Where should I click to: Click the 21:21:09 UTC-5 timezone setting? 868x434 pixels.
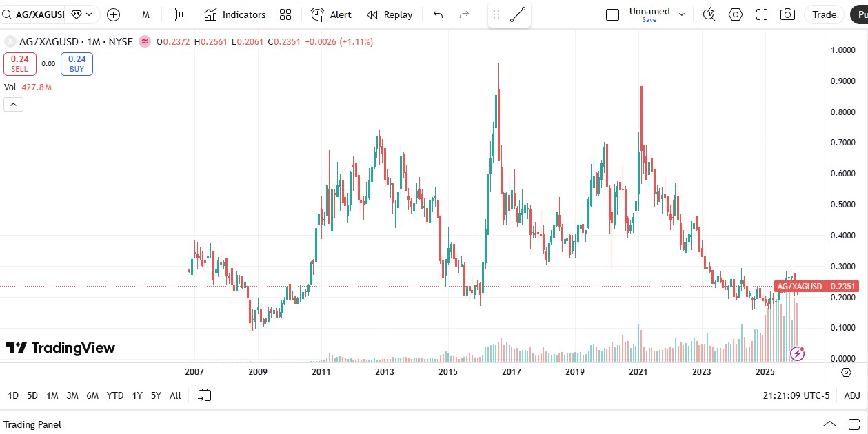point(796,395)
